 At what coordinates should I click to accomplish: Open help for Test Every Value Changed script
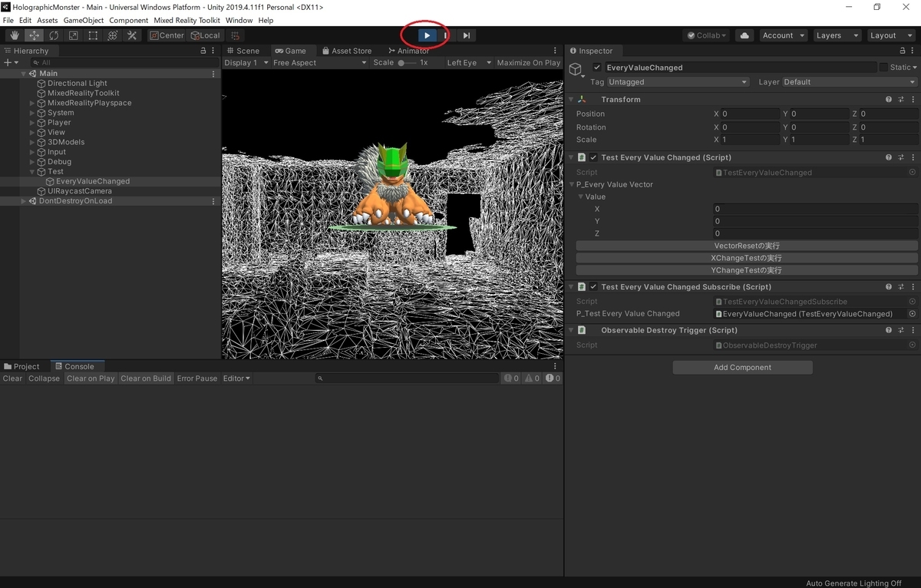[889, 157]
